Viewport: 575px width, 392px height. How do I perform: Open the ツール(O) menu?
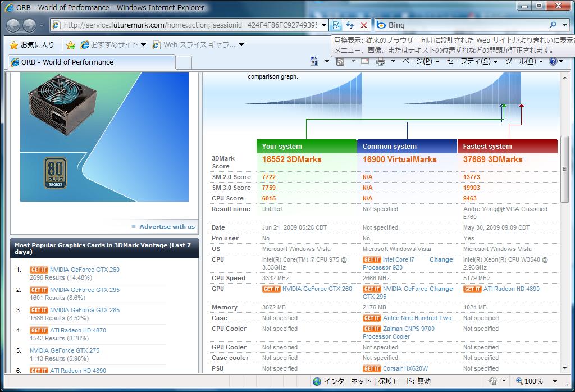tap(524, 61)
